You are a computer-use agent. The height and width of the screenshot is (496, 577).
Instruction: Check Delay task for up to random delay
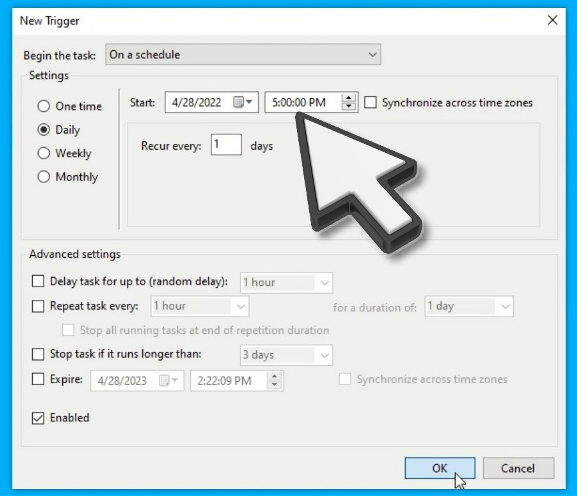(x=38, y=281)
